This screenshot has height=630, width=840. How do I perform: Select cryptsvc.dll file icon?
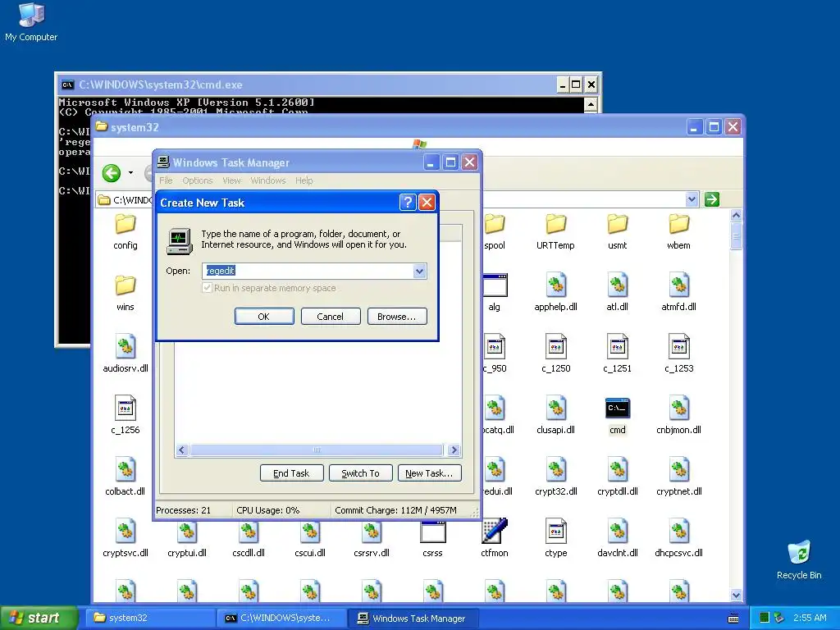point(126,532)
